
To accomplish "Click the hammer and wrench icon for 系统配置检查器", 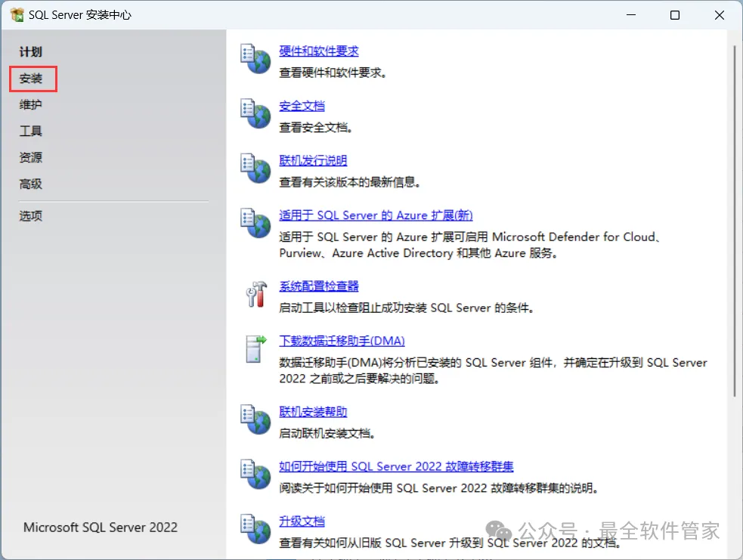I will coord(256,294).
